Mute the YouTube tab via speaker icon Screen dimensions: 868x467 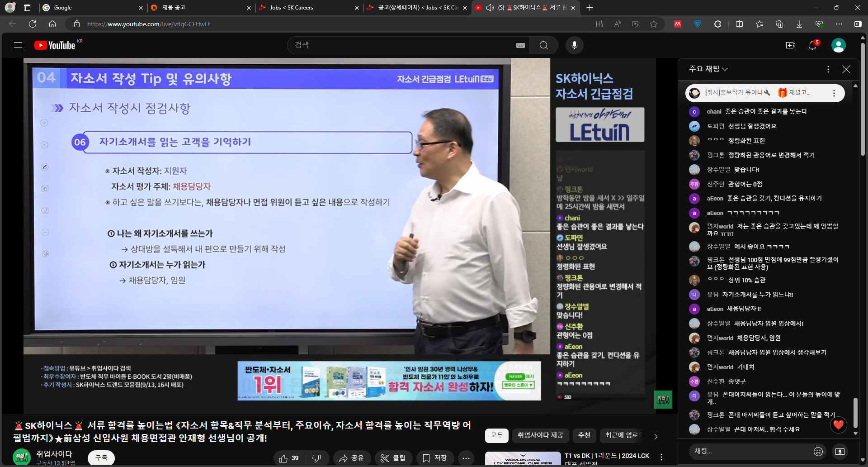490,8
